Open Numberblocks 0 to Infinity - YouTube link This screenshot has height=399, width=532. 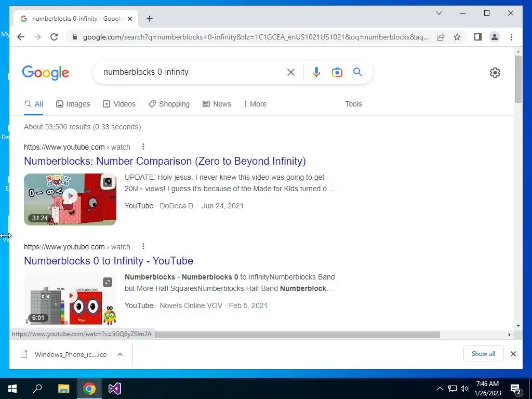pos(108,261)
